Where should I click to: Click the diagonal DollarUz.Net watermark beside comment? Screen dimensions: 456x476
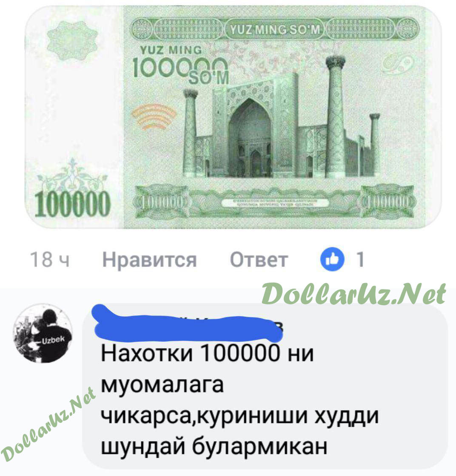48,425
